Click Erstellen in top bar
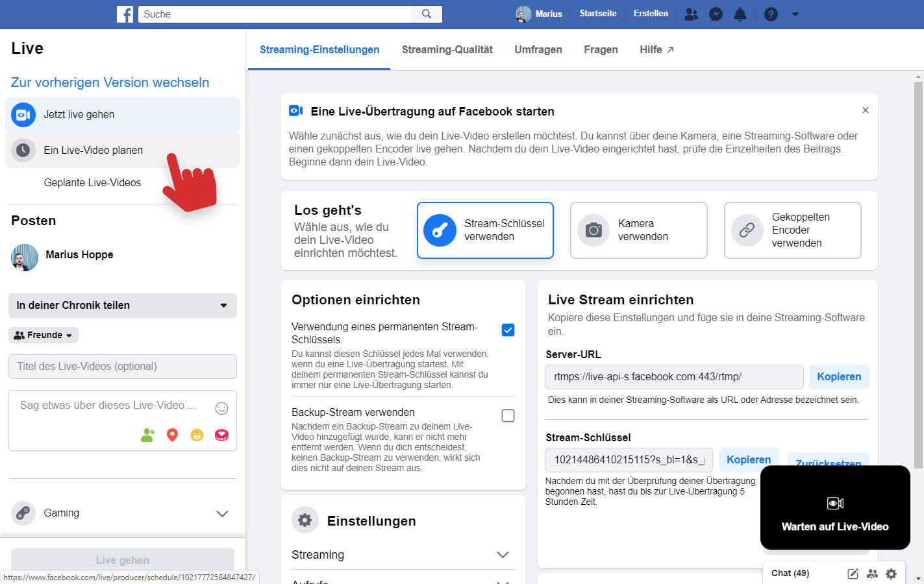This screenshot has height=584, width=924. (651, 14)
